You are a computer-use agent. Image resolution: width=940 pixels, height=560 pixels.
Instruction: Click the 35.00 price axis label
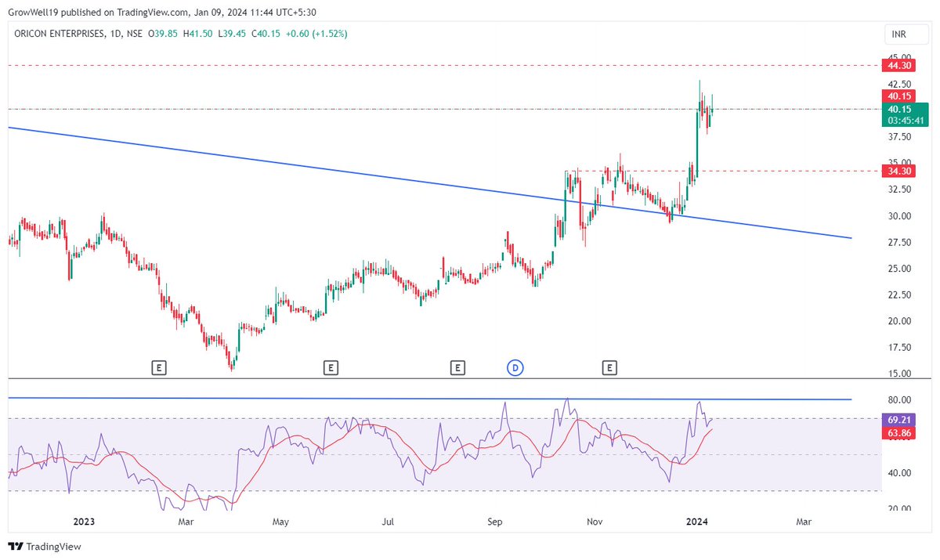pyautogui.click(x=901, y=162)
